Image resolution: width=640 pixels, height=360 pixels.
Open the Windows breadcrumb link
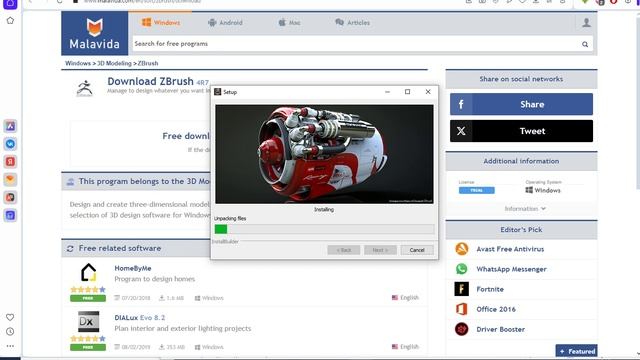click(x=78, y=63)
